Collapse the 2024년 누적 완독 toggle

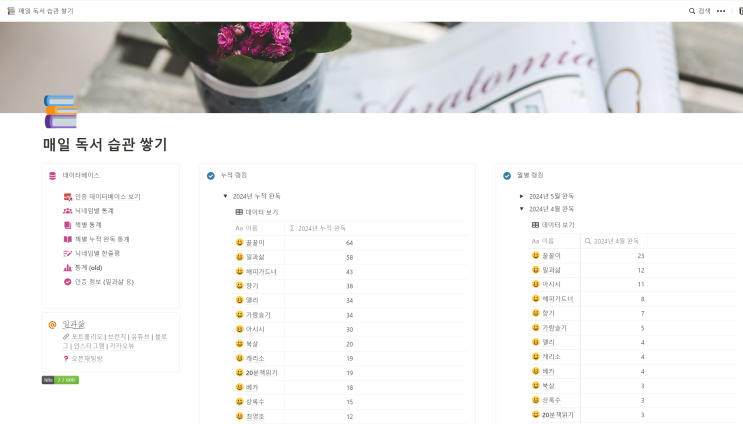coord(226,196)
